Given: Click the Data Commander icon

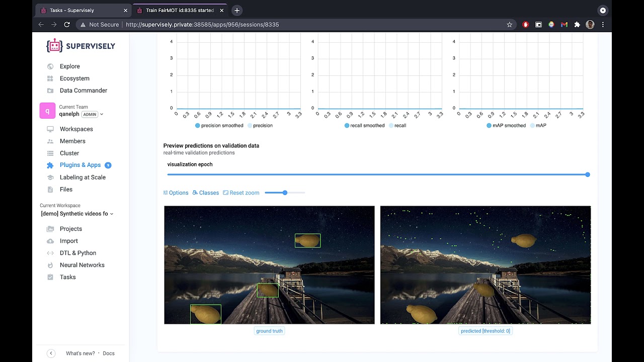Looking at the screenshot, I should [x=50, y=90].
